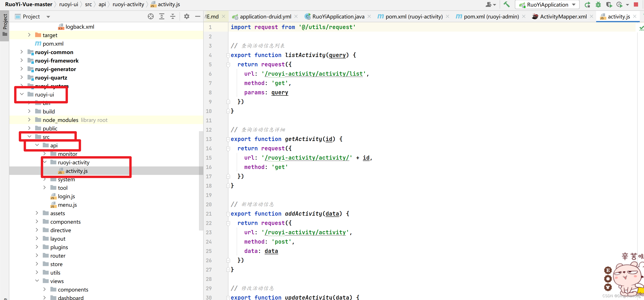Click the Rerun application icon
The width and height of the screenshot is (644, 300).
pos(587,4)
